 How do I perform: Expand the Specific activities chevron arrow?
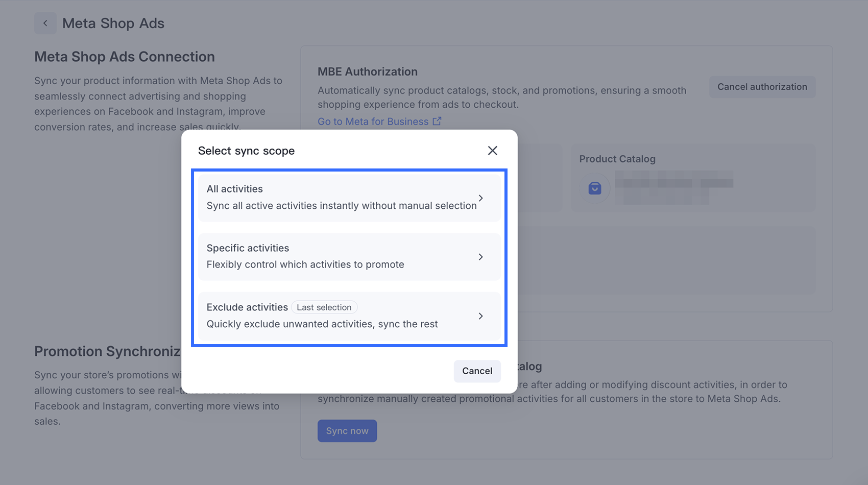[x=480, y=257]
